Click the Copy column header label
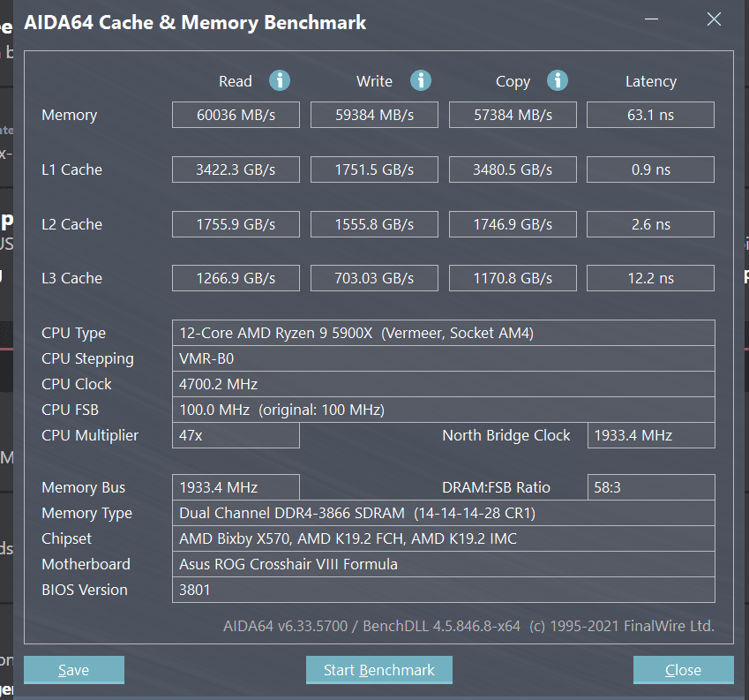Image resolution: width=749 pixels, height=700 pixels. 513,82
